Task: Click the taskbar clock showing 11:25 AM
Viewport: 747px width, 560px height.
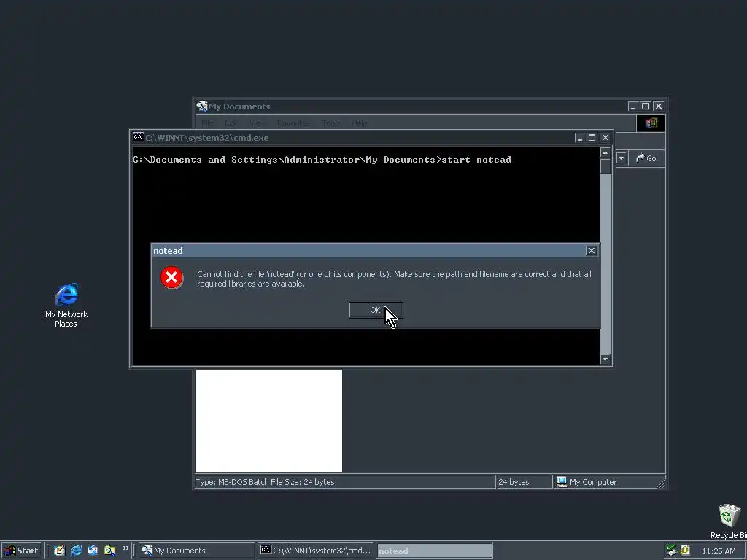Action: pos(719,551)
